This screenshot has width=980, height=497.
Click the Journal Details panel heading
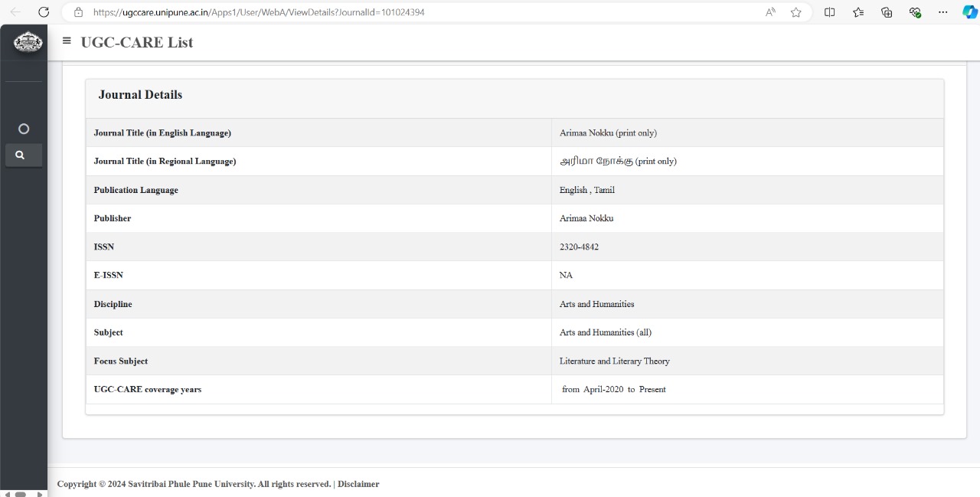click(x=140, y=95)
